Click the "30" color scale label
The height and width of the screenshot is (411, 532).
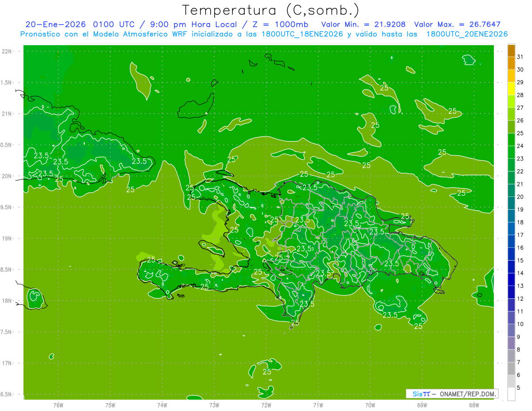point(520,69)
